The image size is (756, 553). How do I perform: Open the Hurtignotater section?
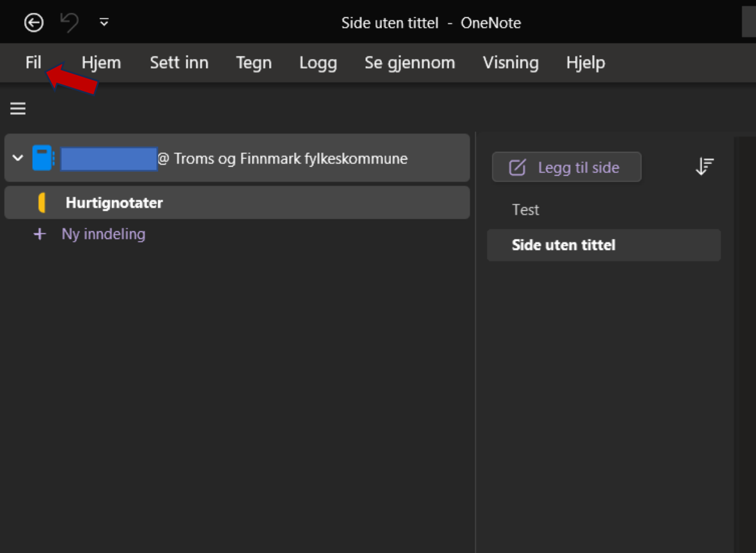[237, 202]
